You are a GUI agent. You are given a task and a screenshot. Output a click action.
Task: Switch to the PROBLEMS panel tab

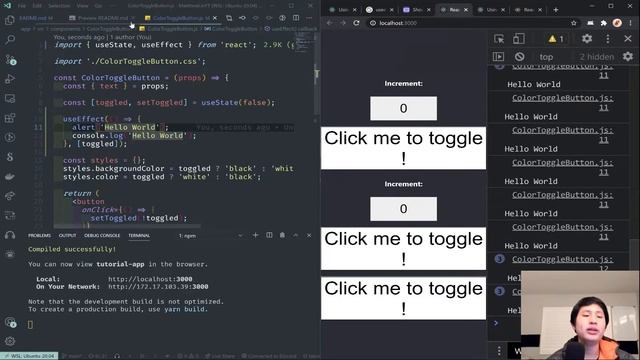point(39,236)
